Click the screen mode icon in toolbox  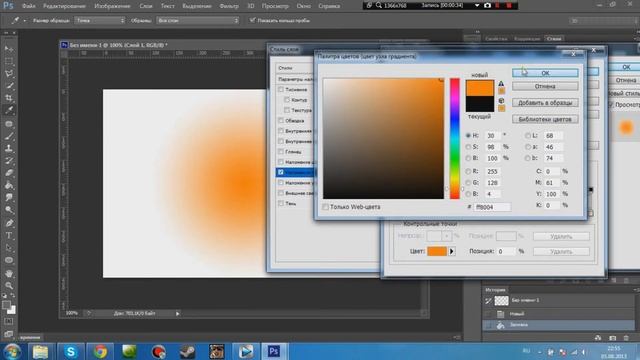click(x=9, y=333)
